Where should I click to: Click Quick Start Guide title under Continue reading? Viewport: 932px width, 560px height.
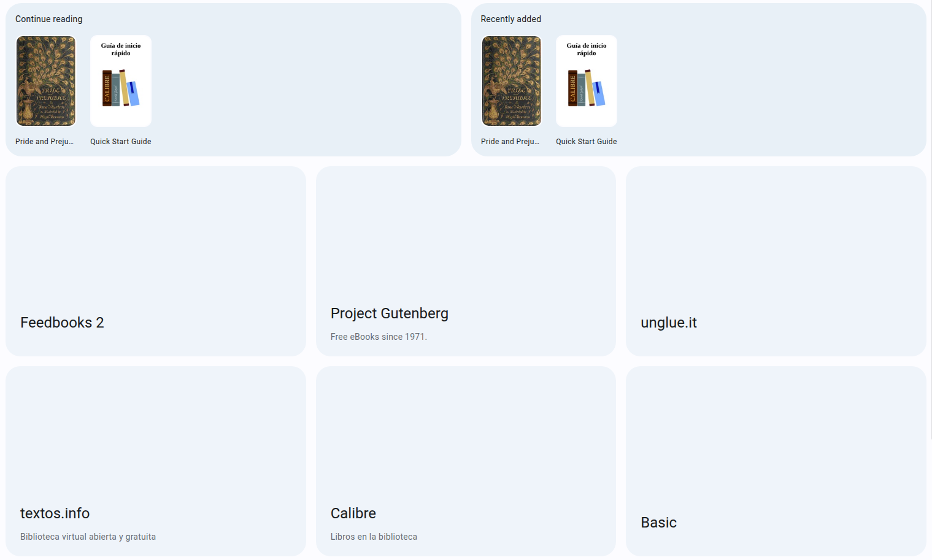tap(121, 142)
